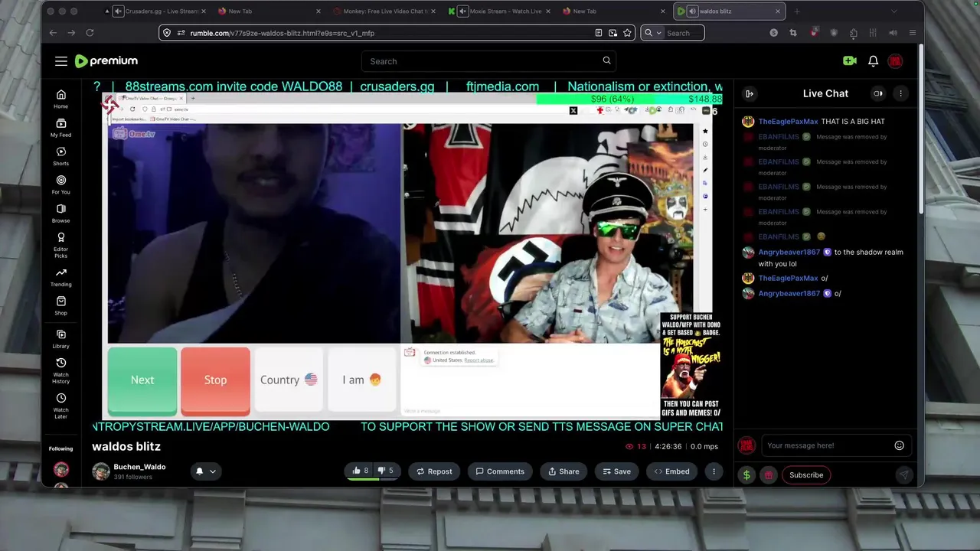Click the Rumble search magnifier icon
Screen dimensions: 980x551
pos(606,61)
